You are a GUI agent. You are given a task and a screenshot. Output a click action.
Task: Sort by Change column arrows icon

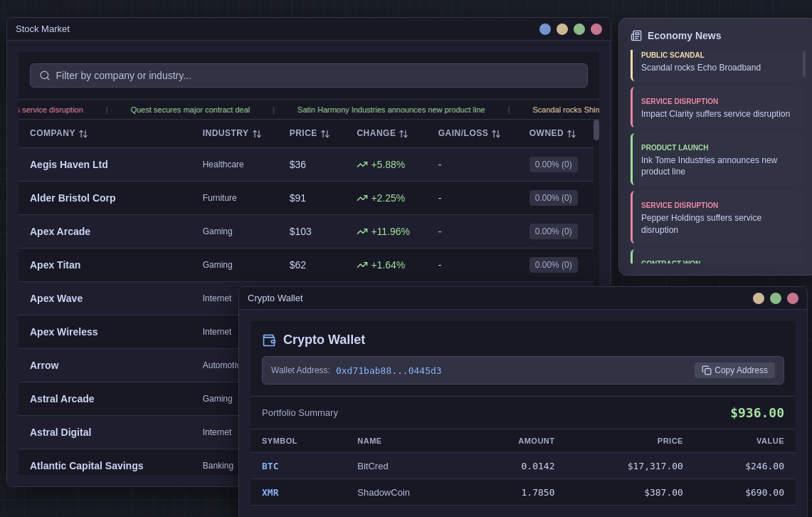point(404,134)
